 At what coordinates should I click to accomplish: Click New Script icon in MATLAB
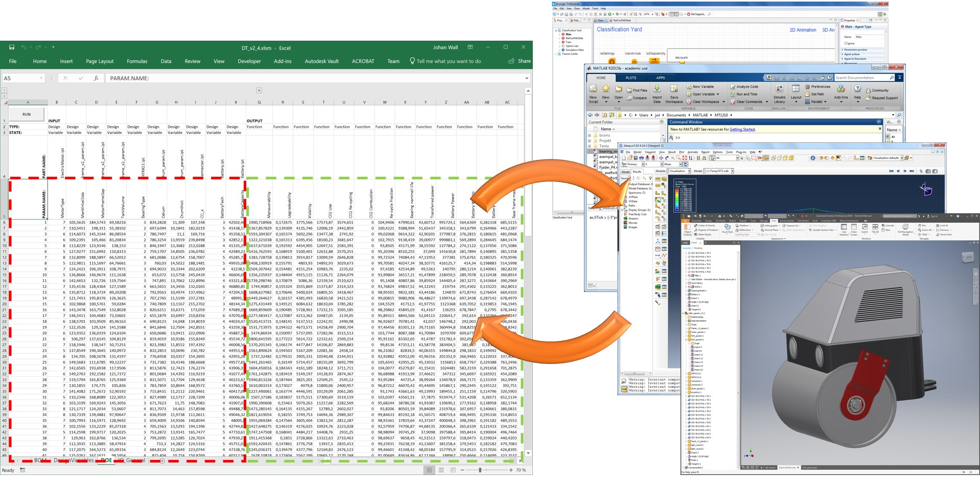point(593,94)
